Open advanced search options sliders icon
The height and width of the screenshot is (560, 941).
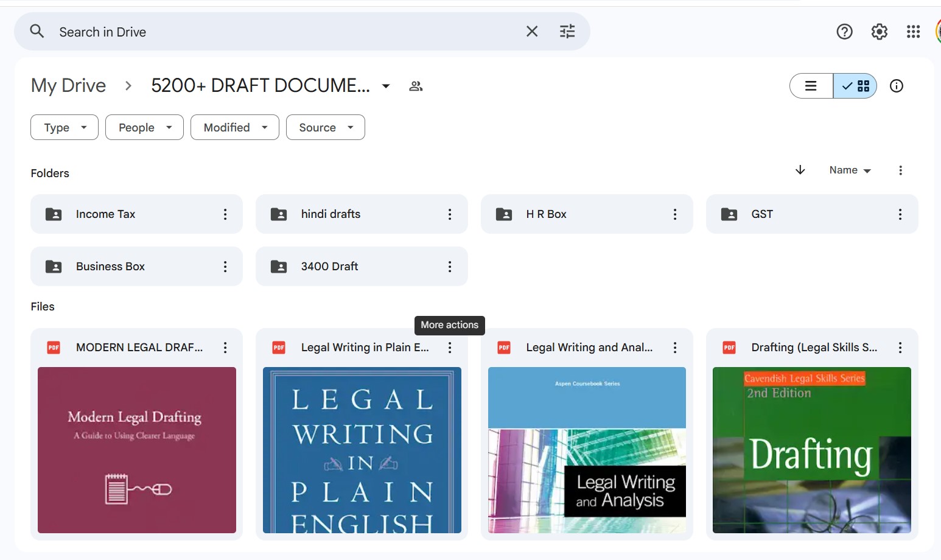(567, 31)
